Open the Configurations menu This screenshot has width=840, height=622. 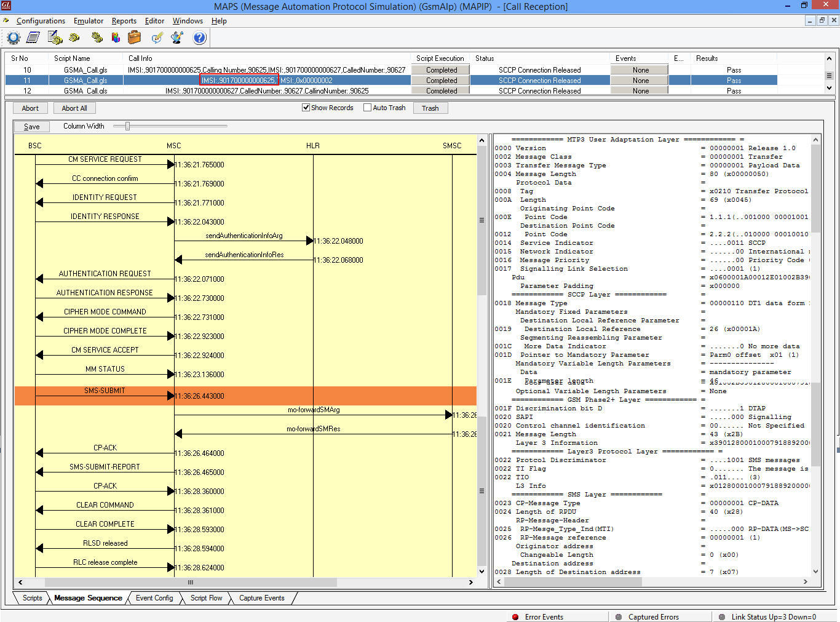[x=41, y=21]
